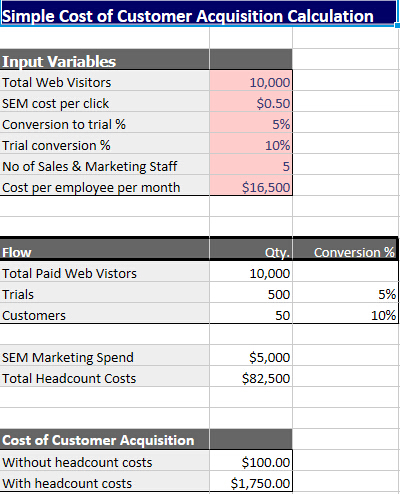The image size is (400, 494).
Task: Select the Conversion to trial 5% input cell
Action: click(251, 122)
